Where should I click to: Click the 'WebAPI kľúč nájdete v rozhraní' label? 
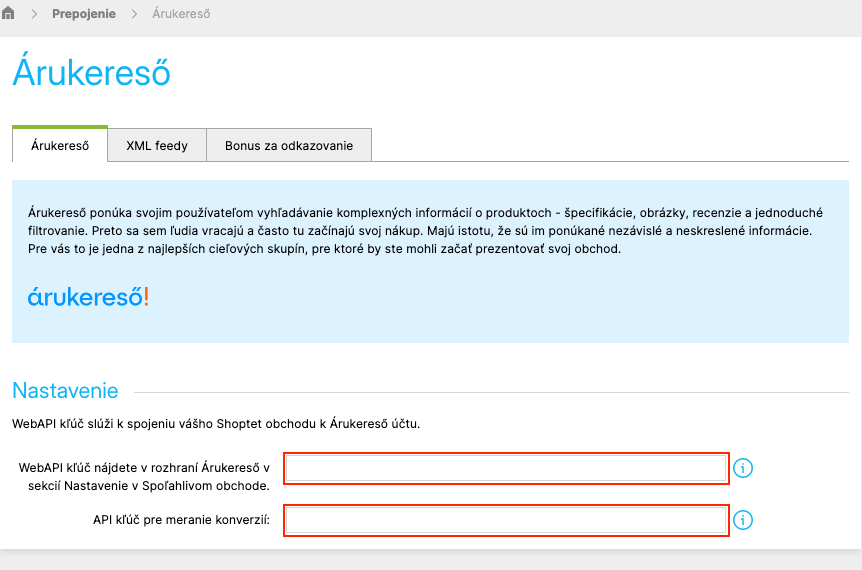(144, 477)
